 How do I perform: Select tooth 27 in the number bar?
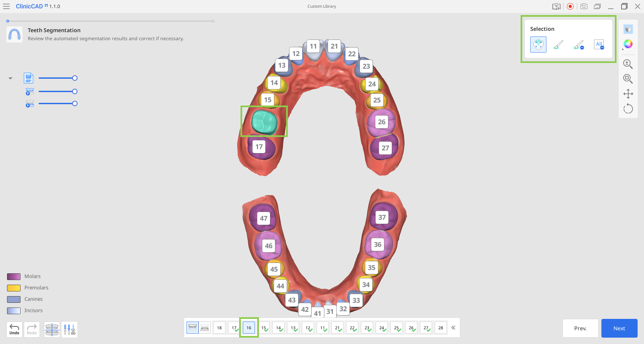tap(426, 328)
